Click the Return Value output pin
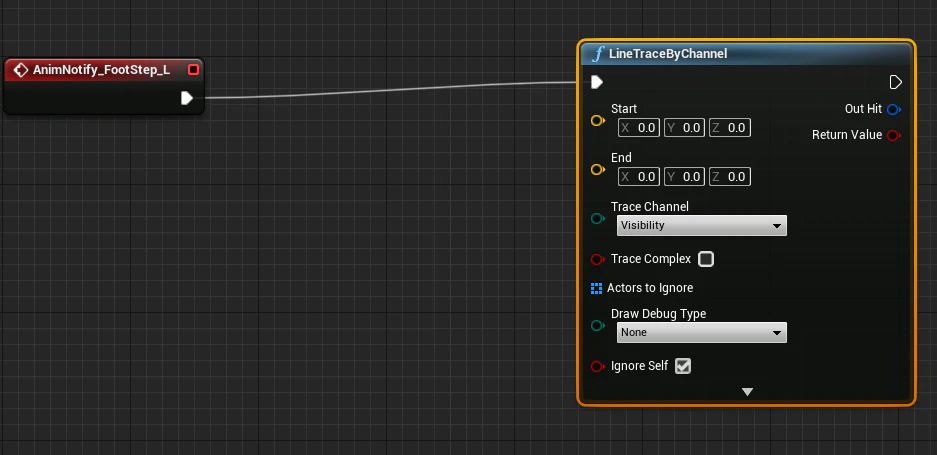The height and width of the screenshot is (455, 937). [x=894, y=136]
